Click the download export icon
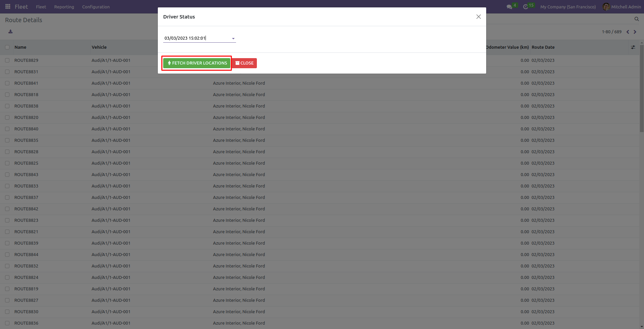This screenshot has width=644, height=329. pyautogui.click(x=10, y=32)
